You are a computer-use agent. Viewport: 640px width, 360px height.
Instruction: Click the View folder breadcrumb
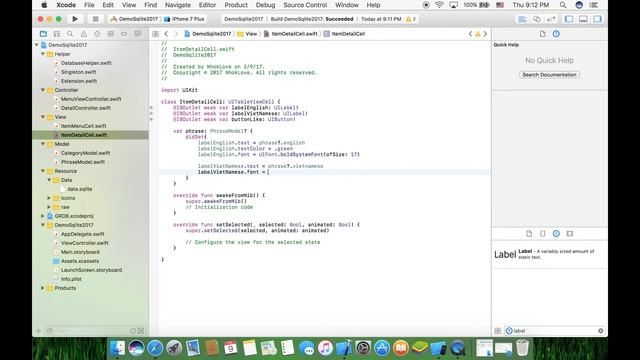coord(247,34)
